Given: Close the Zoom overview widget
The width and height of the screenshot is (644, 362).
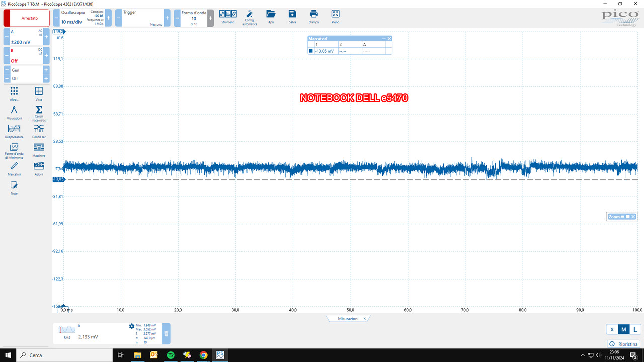Looking at the screenshot, I should click(633, 217).
